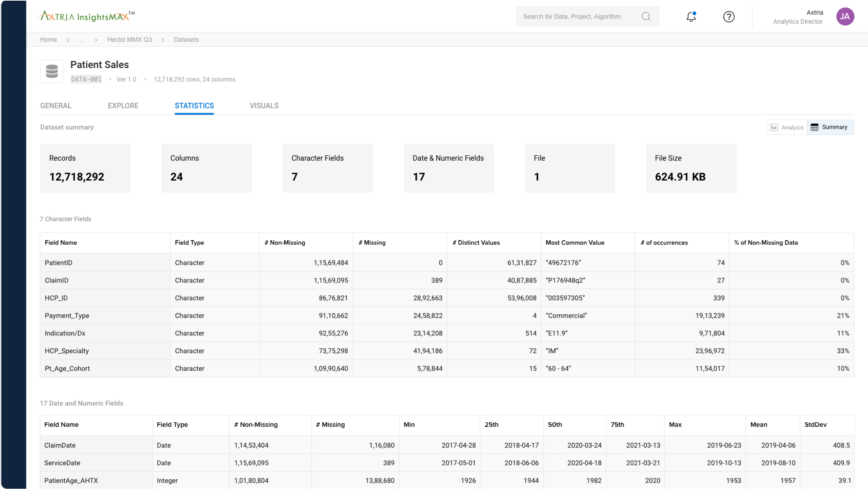Open the notifications bell

(691, 16)
